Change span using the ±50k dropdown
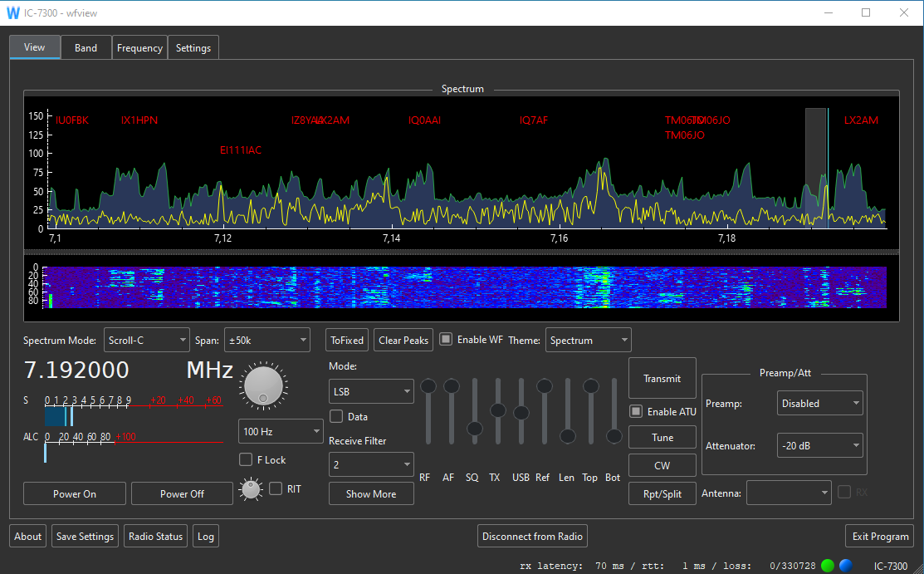The image size is (924, 574). point(266,340)
